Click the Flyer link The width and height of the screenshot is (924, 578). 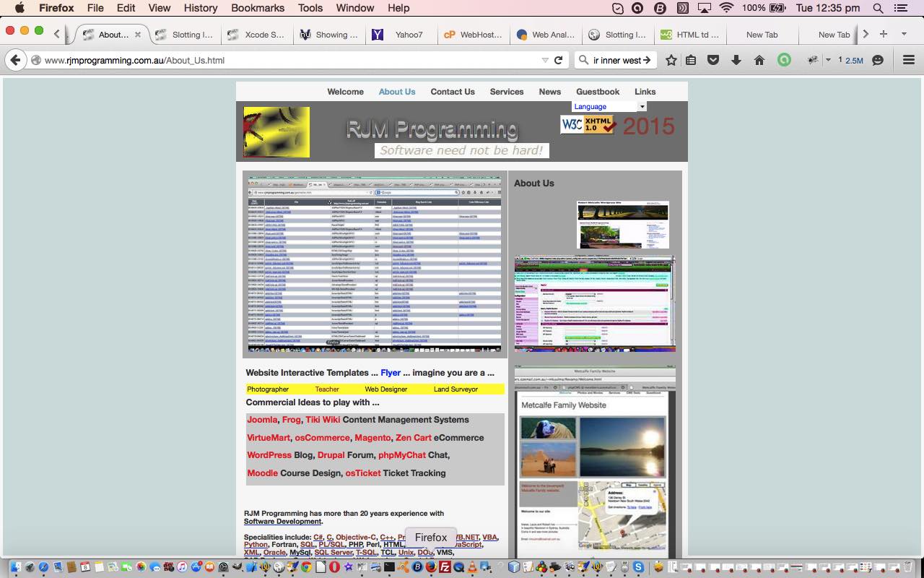[x=391, y=373]
